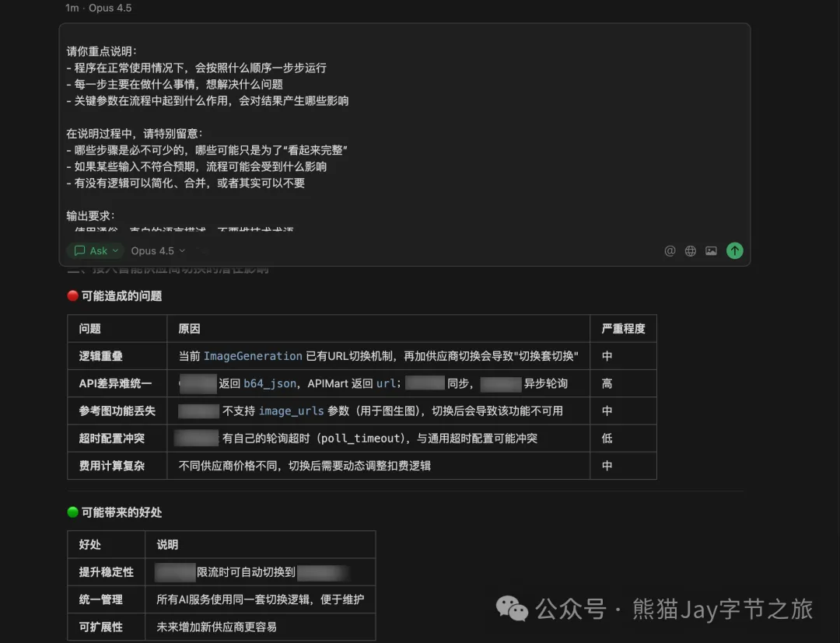Select the 严重程度 column header
This screenshot has height=643, width=840.
(x=625, y=327)
